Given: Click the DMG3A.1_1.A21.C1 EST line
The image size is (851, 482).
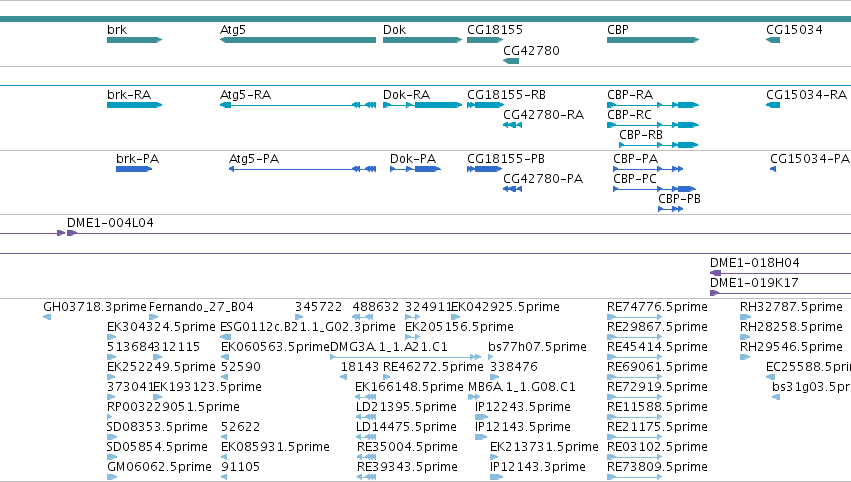Looking at the screenshot, I should point(405,357).
